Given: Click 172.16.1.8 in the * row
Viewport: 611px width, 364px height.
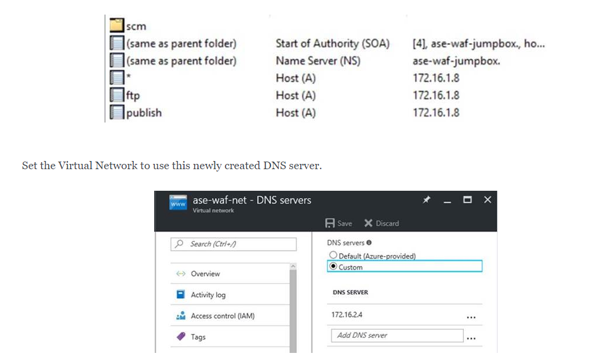Looking at the screenshot, I should click(436, 78).
